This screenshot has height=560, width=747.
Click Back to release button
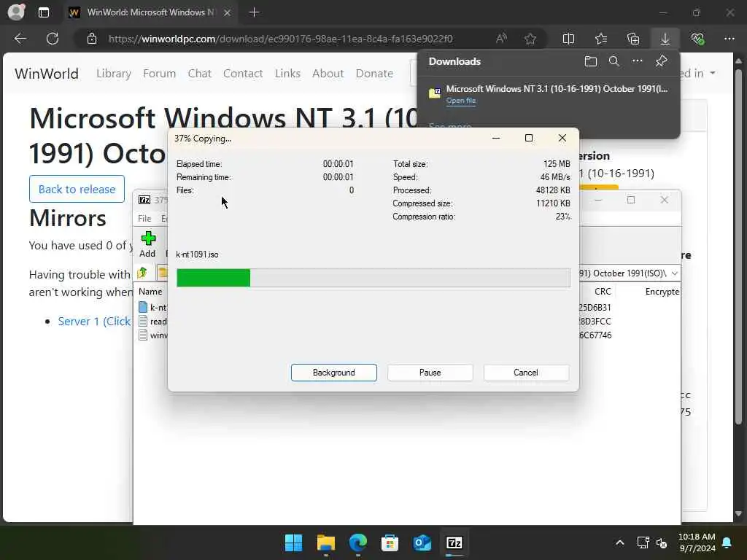pos(77,189)
